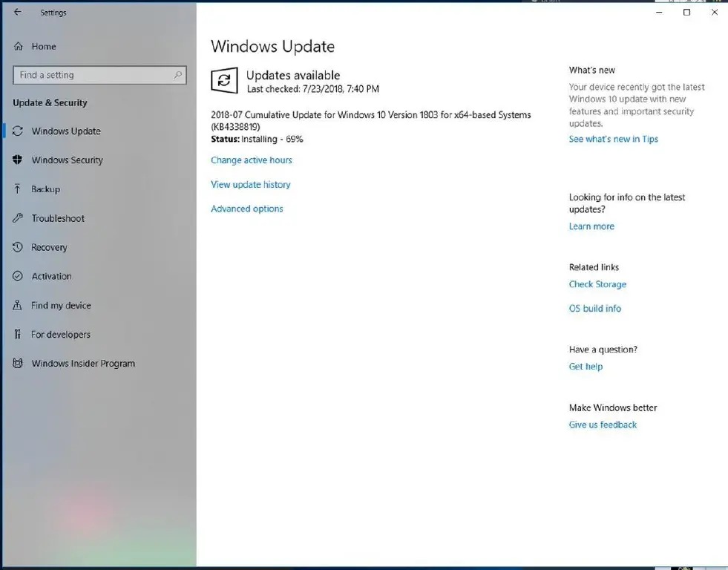Open the Troubleshoot page
Image resolution: width=728 pixels, height=570 pixels.
click(58, 218)
